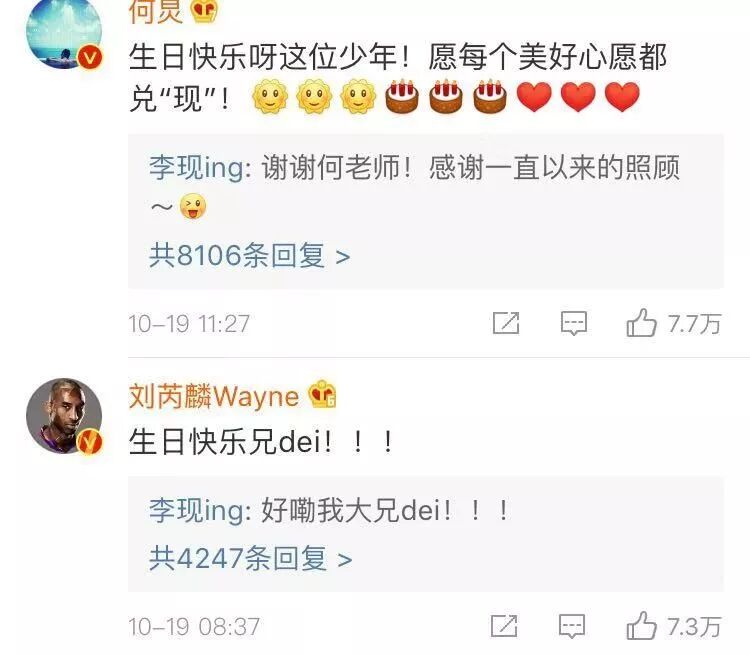The height and width of the screenshot is (655, 750).
Task: Open 李现ing link in first reply
Action: 200,168
